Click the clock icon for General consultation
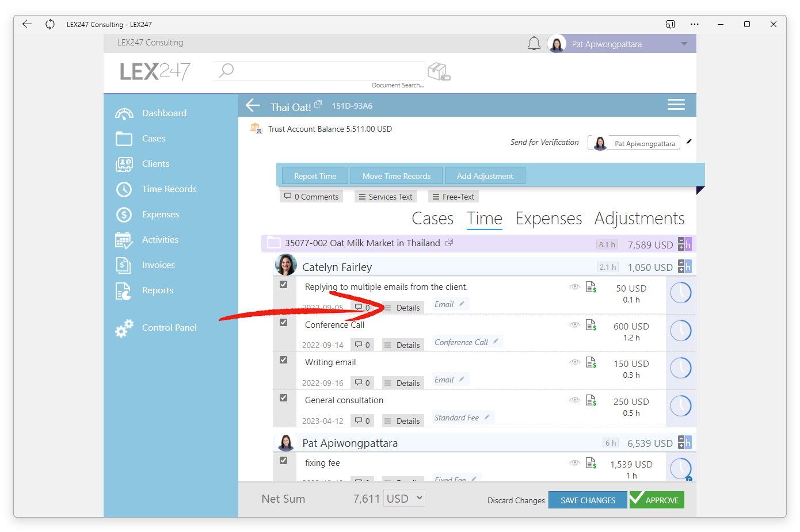The image size is (800, 532). (x=681, y=406)
